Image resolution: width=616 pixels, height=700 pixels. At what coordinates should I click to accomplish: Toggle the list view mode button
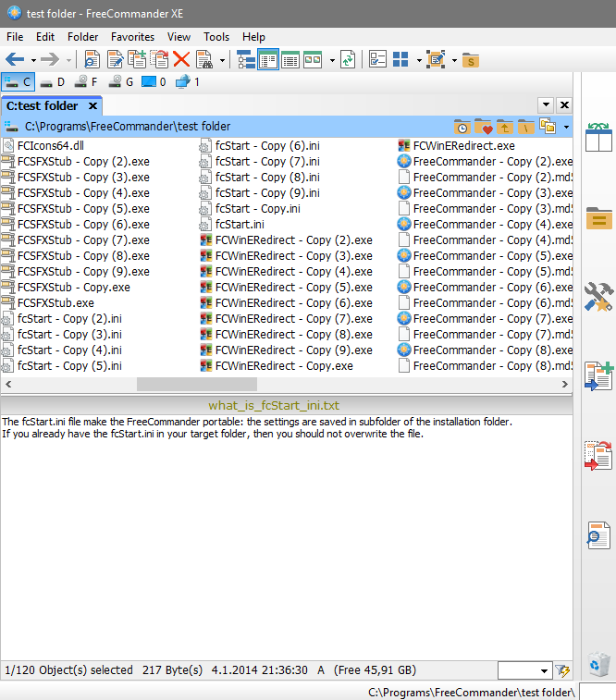point(268,59)
